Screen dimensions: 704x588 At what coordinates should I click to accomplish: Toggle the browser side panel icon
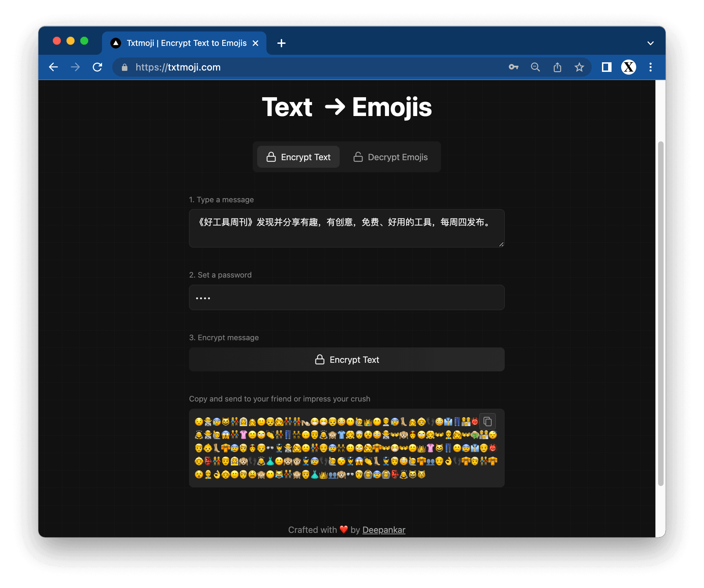point(606,67)
